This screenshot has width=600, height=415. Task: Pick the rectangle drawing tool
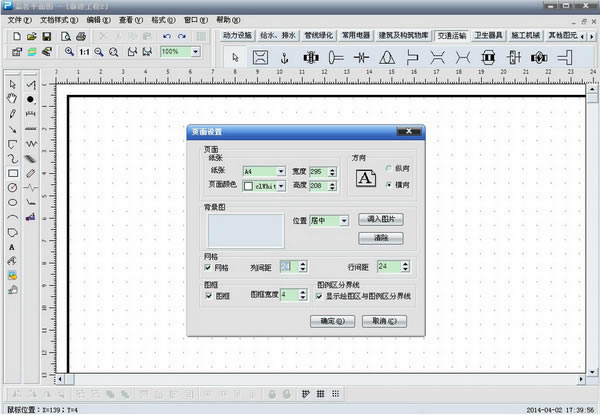(x=12, y=172)
